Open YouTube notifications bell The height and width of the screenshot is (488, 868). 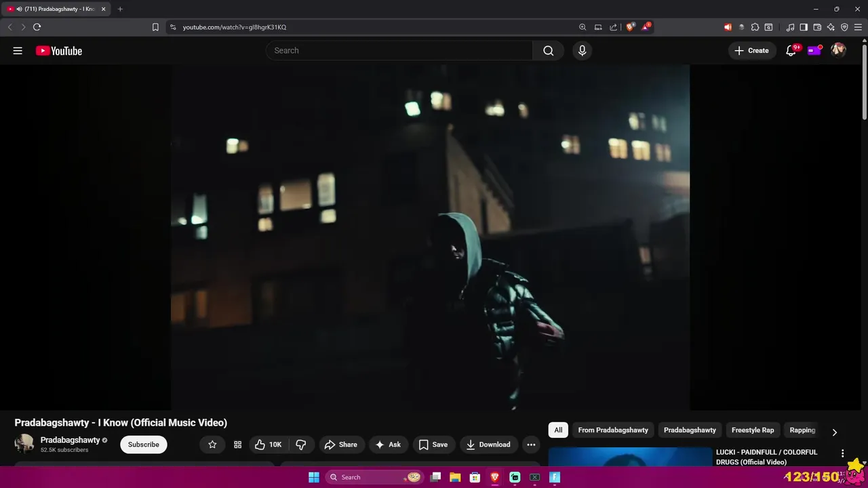coord(791,51)
